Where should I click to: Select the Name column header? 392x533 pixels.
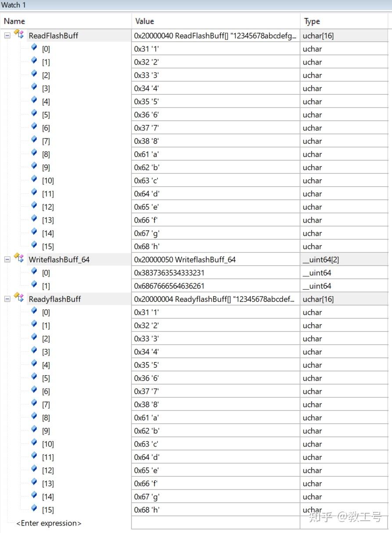[66, 21]
